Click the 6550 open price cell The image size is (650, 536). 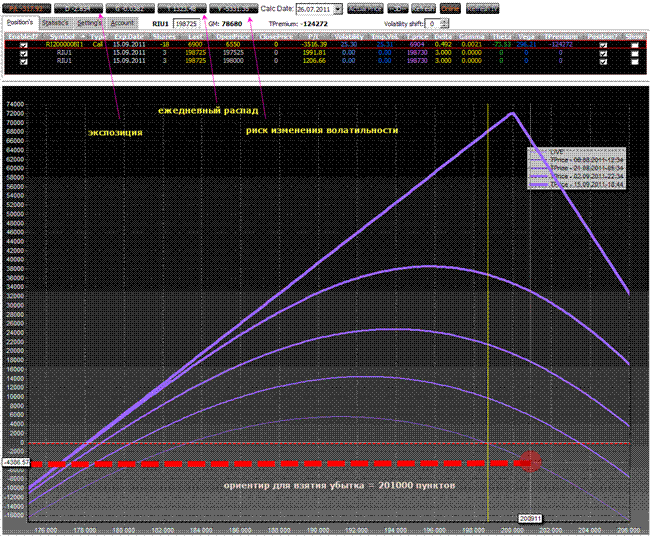click(233, 44)
